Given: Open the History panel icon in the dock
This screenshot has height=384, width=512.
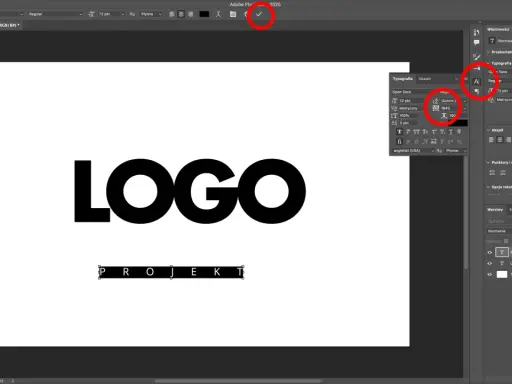Looking at the screenshot, I should tap(476, 32).
